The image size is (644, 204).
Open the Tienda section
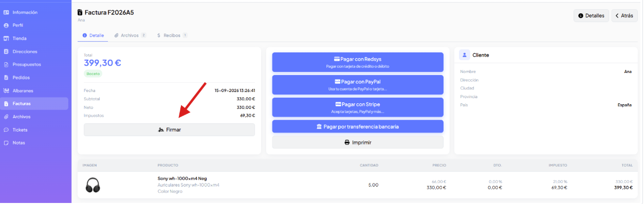34,39
